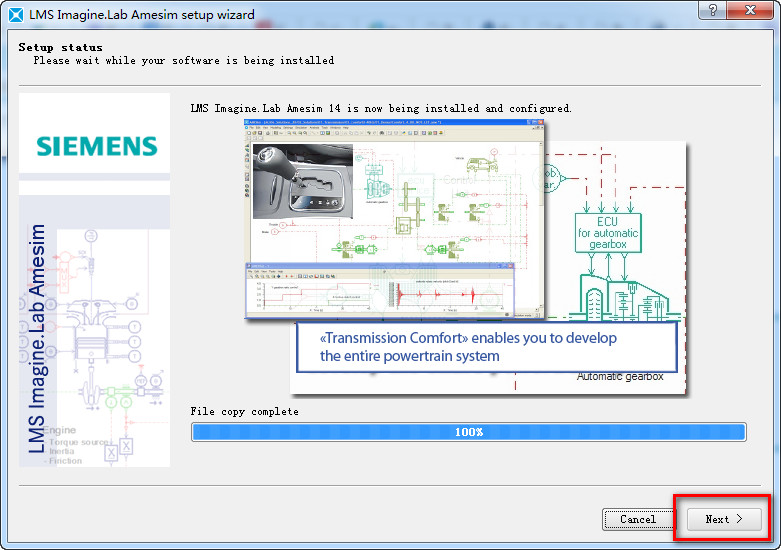Screen dimensions: 781x550
Task: Click the 'Setup status' heading
Action: 60,47
